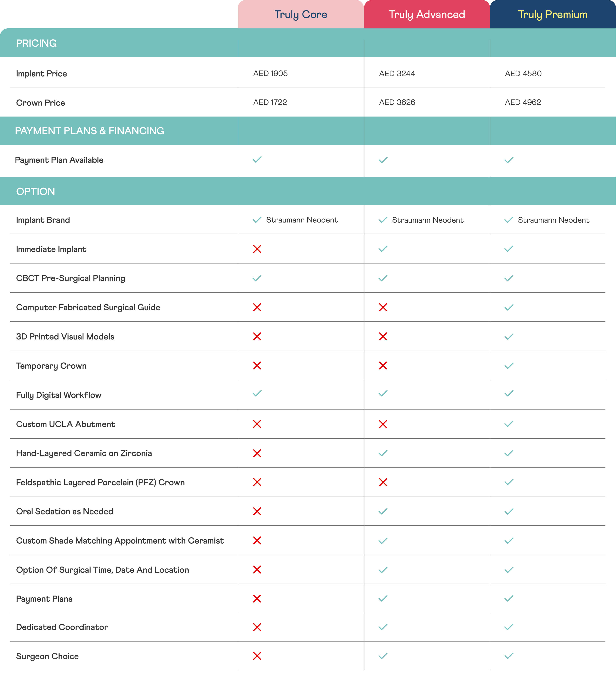
Task: Click the Truly Core Implant Price AED 1905
Action: 270,73
